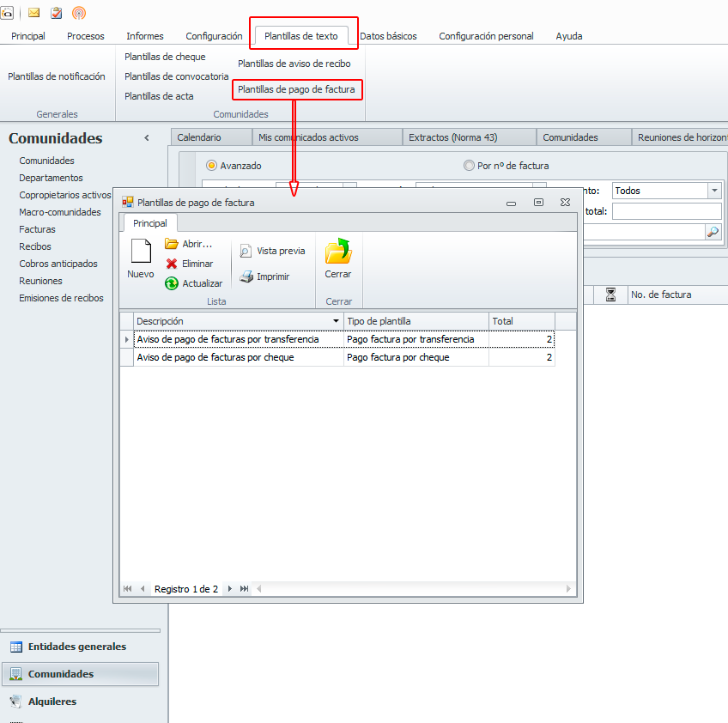
Task: Select row Aviso de pago de facturas por transferencia
Action: coord(343,339)
